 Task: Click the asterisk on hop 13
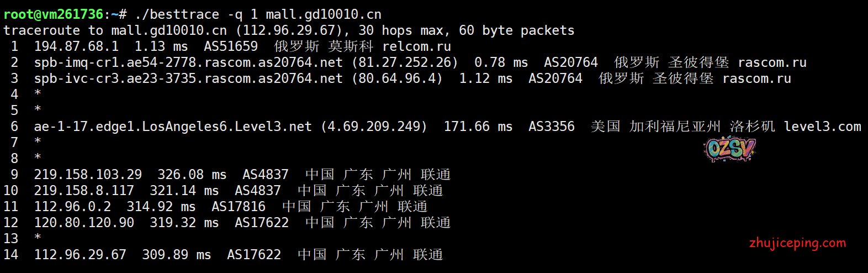pyautogui.click(x=38, y=238)
